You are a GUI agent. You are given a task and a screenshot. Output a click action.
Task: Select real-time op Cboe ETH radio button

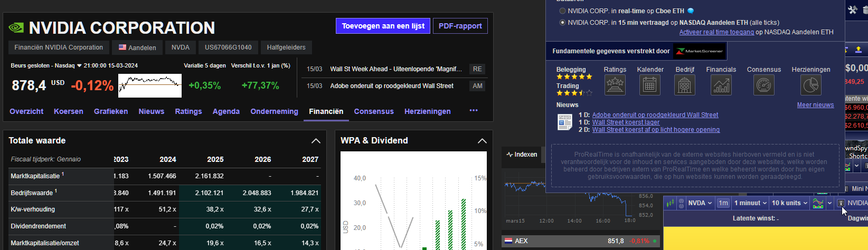(562, 11)
